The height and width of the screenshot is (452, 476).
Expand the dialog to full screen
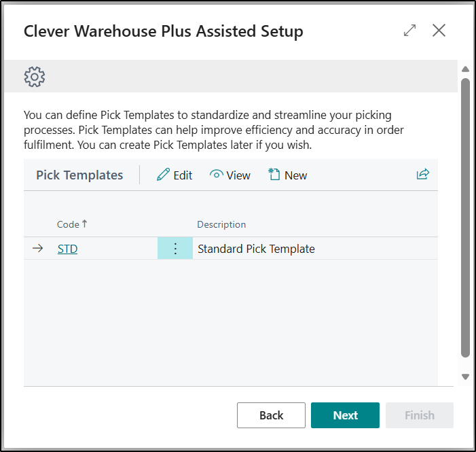(x=409, y=31)
